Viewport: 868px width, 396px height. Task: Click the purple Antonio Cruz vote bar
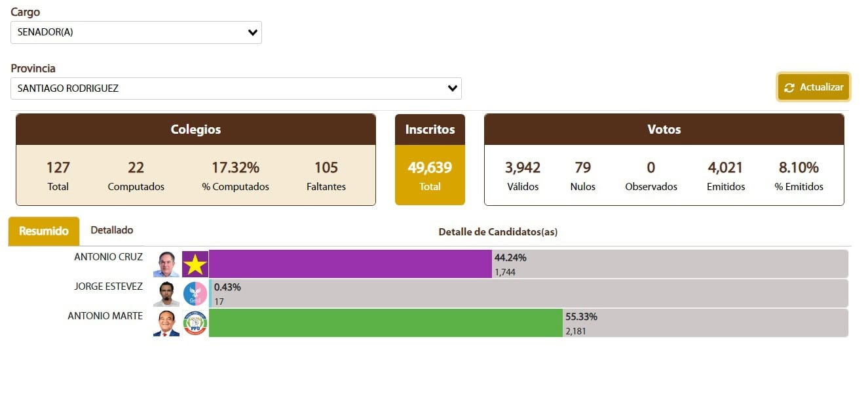pyautogui.click(x=350, y=264)
